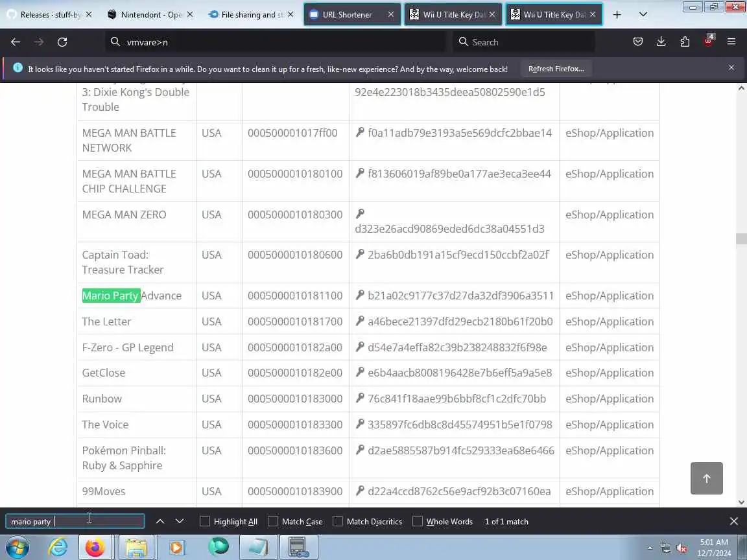List all tabs dropdown arrow
This screenshot has width=747, height=560.
[643, 14]
